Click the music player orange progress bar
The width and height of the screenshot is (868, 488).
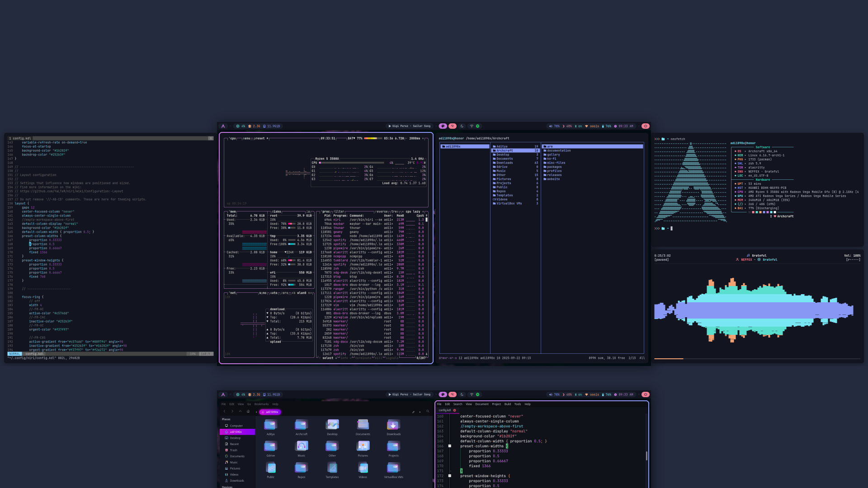(669, 359)
